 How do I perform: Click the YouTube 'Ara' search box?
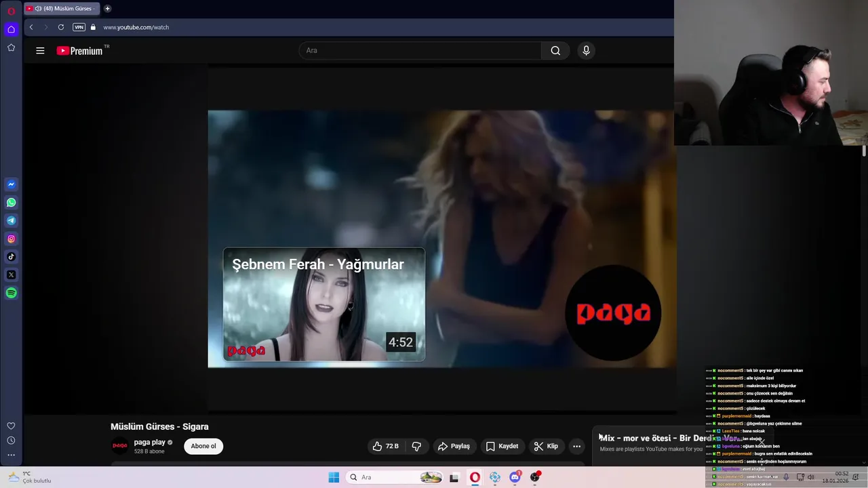(420, 50)
